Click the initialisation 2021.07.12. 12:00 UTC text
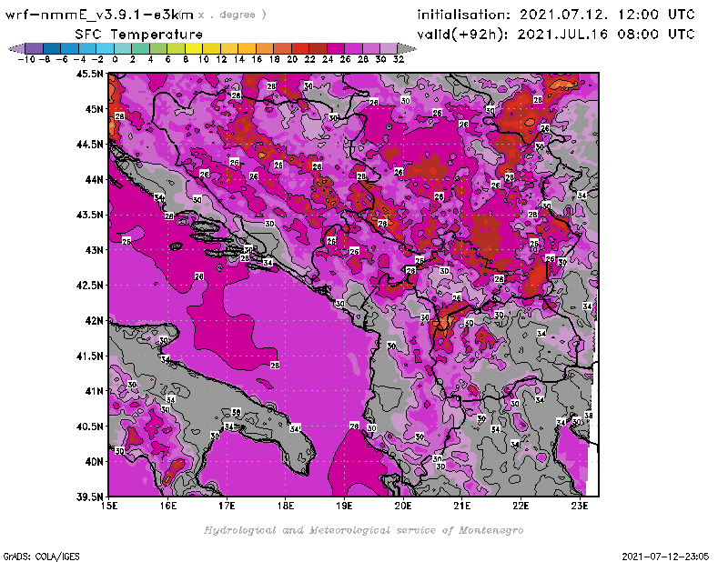This screenshot has width=728, height=562. 556,15
